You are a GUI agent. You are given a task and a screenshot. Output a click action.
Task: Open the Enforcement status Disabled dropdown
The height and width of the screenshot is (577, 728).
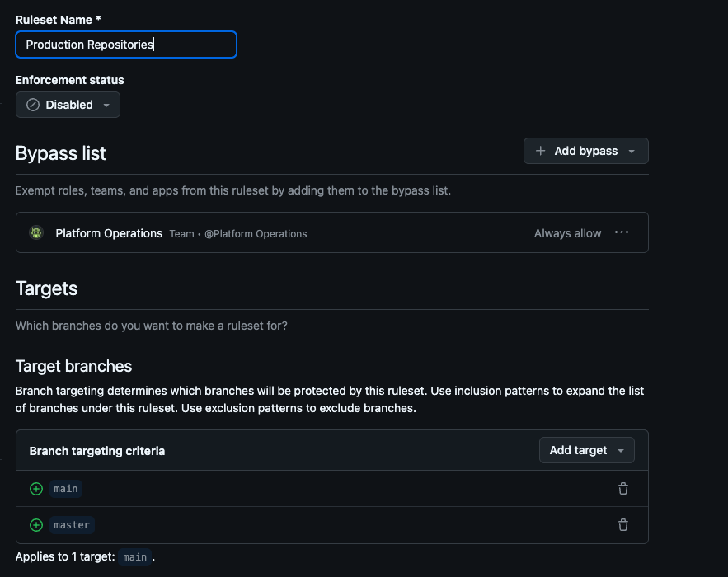click(x=68, y=105)
